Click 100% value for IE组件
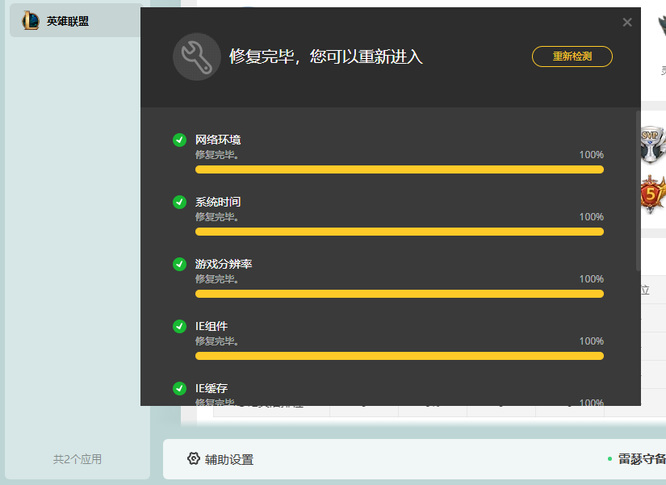This screenshot has height=485, width=666. point(592,341)
